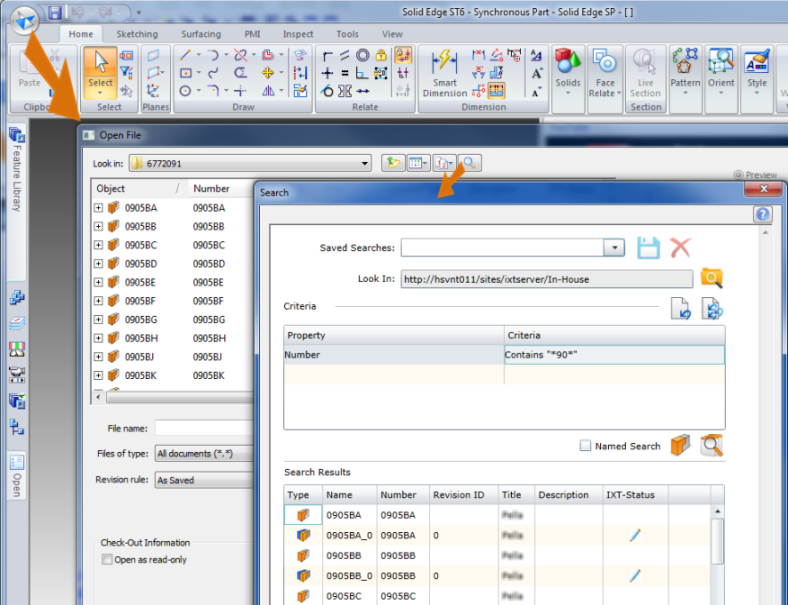Click the Orient view icon
Image resolution: width=788 pixels, height=605 pixels.
[x=721, y=70]
